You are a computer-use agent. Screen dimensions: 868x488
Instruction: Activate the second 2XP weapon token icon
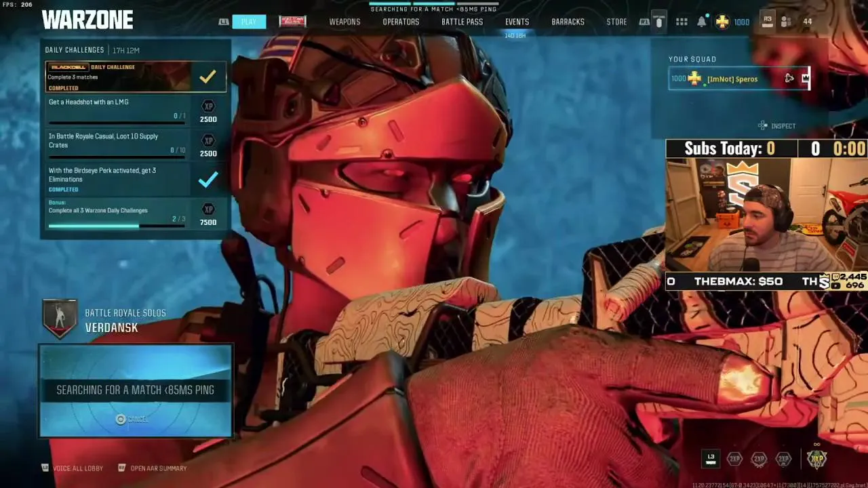point(759,459)
